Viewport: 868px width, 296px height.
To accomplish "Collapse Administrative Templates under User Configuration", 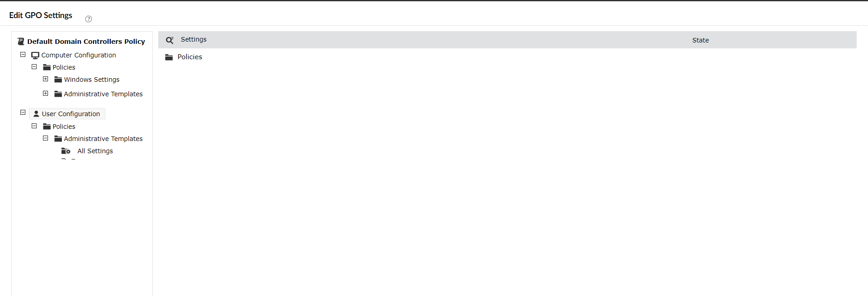I will 45,138.
